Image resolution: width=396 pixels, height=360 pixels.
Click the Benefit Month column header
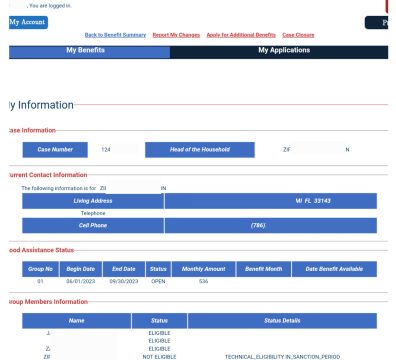(x=264, y=269)
